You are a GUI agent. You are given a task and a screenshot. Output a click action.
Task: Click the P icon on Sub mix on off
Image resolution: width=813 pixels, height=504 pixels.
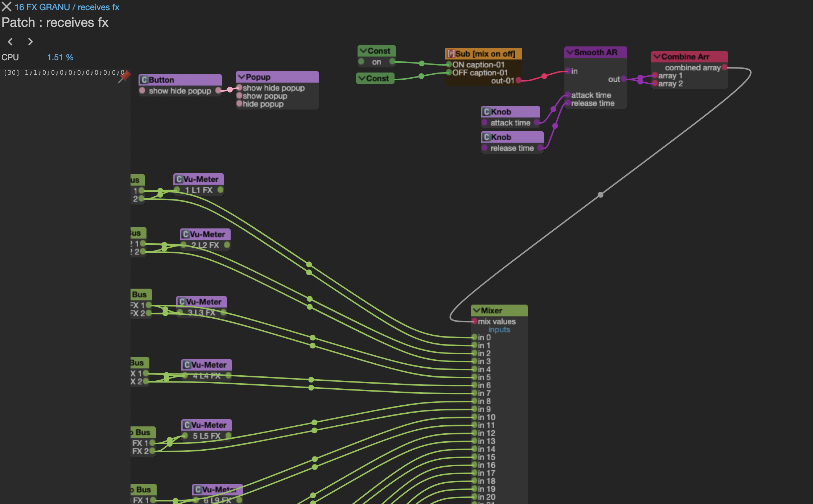[x=451, y=54]
